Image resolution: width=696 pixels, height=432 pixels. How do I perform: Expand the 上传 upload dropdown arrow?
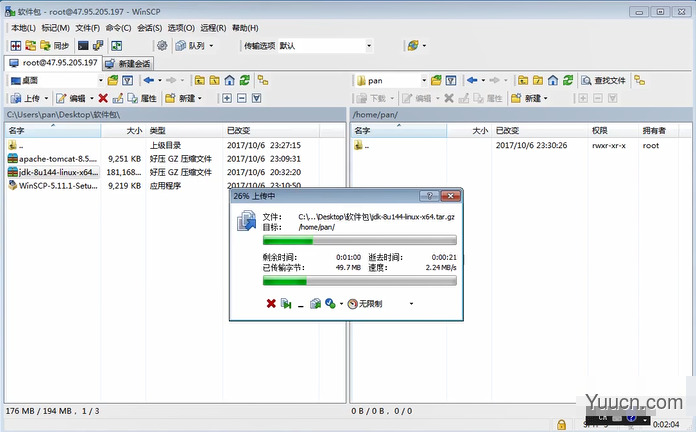point(46,98)
